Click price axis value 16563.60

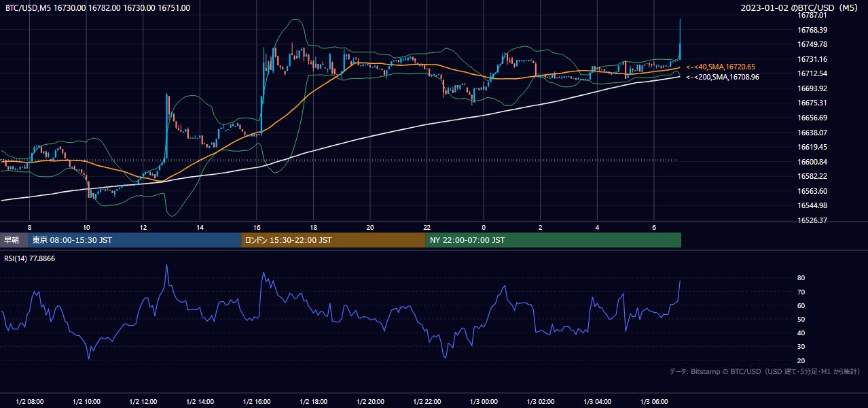812,191
